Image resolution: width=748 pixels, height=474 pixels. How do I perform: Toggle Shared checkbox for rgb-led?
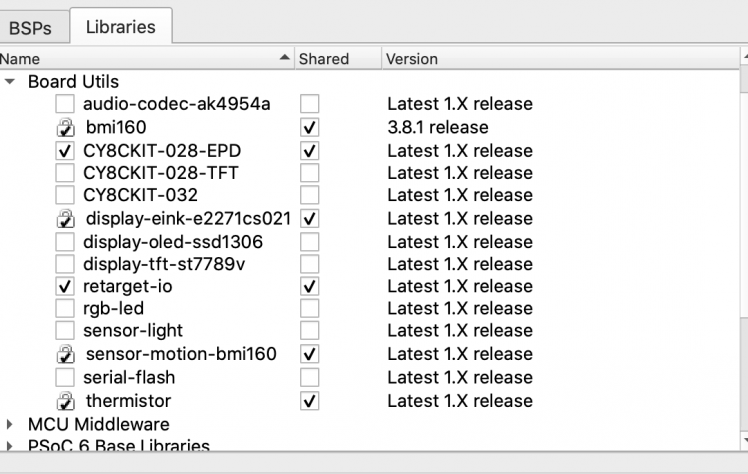tap(310, 309)
